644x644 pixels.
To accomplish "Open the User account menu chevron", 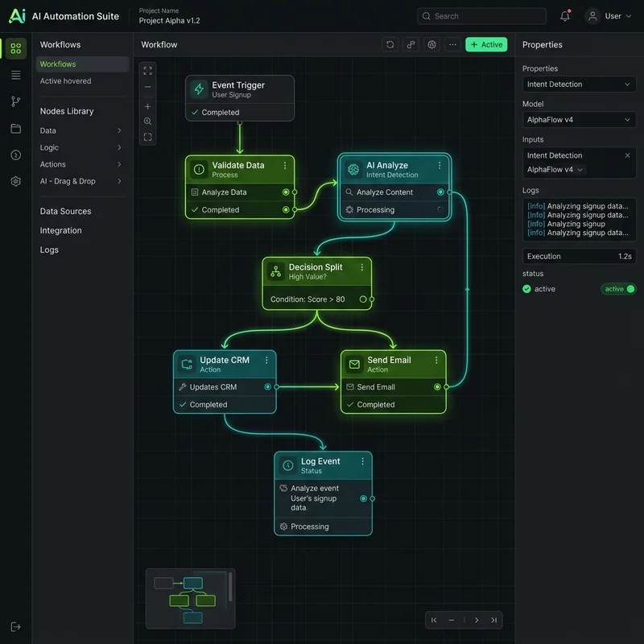I will 629,16.
